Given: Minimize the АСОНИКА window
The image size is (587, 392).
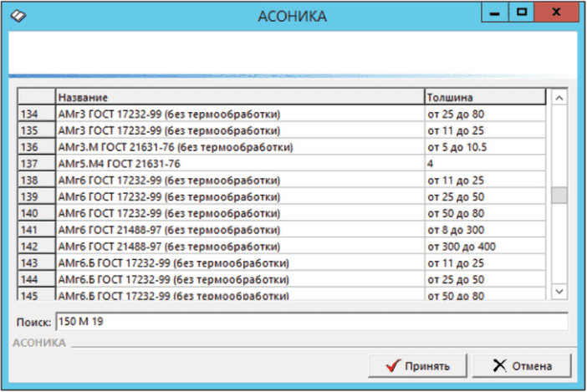Looking at the screenshot, I should (x=495, y=14).
